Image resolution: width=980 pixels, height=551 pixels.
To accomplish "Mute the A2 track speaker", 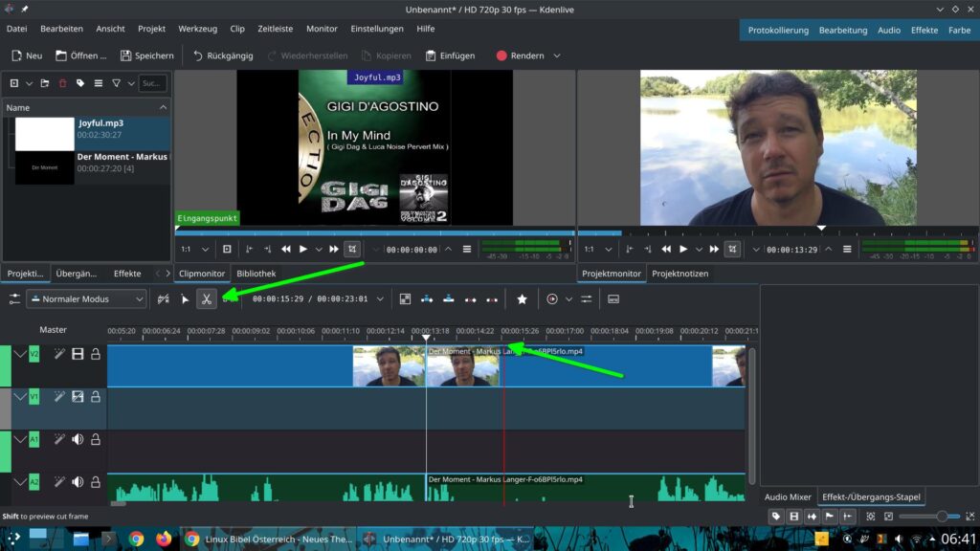I will [x=78, y=482].
